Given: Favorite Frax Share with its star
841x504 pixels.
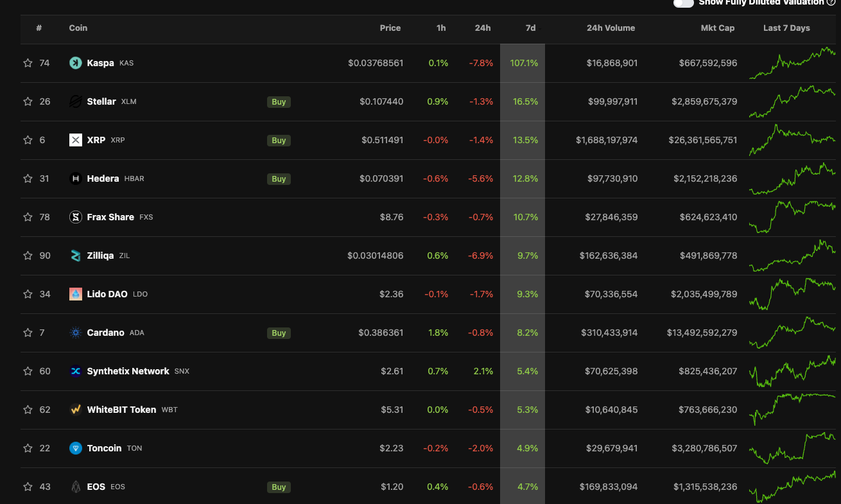Looking at the screenshot, I should click(28, 217).
